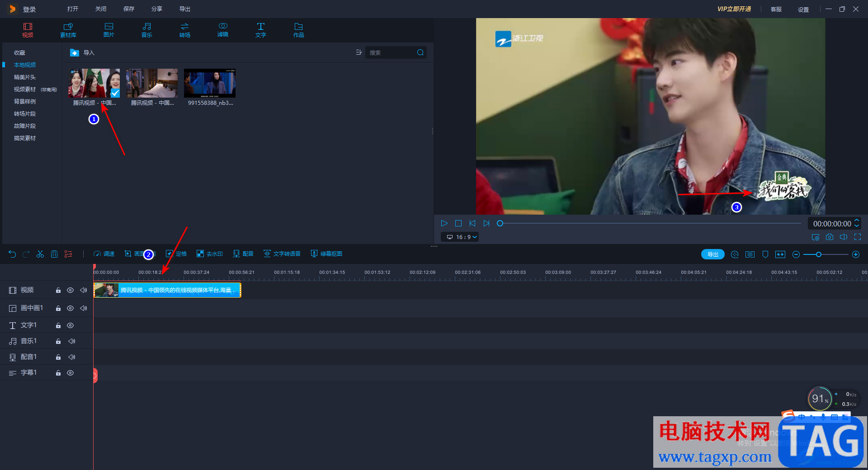Click the split-screen compare icon in the timeline toolbar
This screenshot has height=470, width=868.
pyautogui.click(x=750, y=254)
